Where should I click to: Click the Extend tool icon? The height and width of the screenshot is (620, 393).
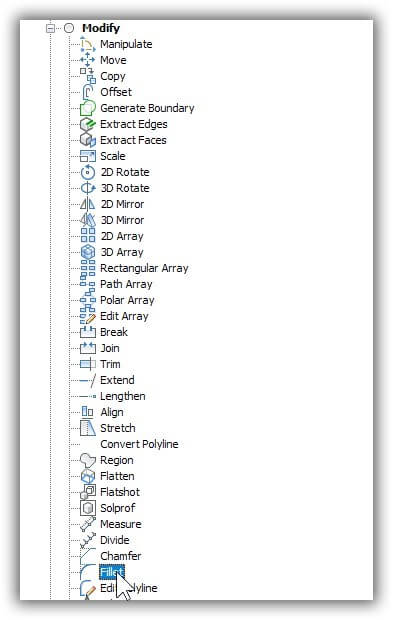coord(88,380)
